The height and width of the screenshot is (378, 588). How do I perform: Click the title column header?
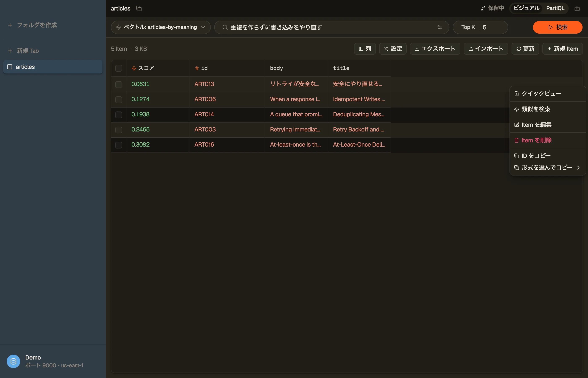359,68
